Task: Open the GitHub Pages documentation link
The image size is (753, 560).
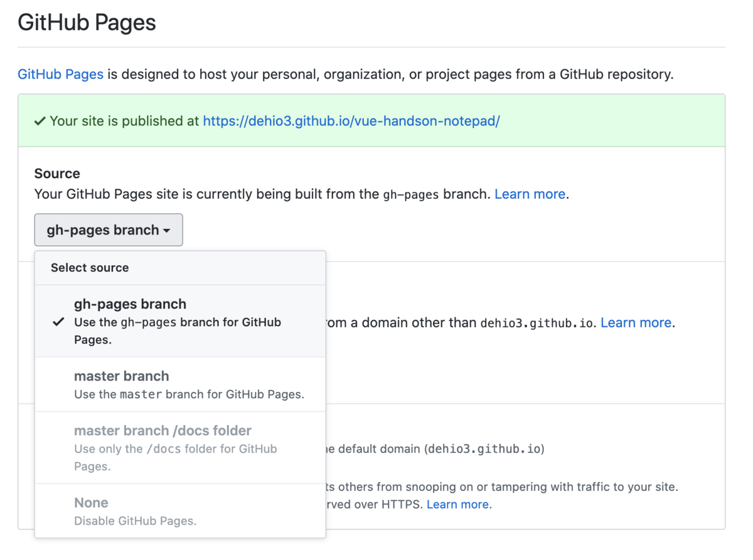Action: [x=60, y=74]
